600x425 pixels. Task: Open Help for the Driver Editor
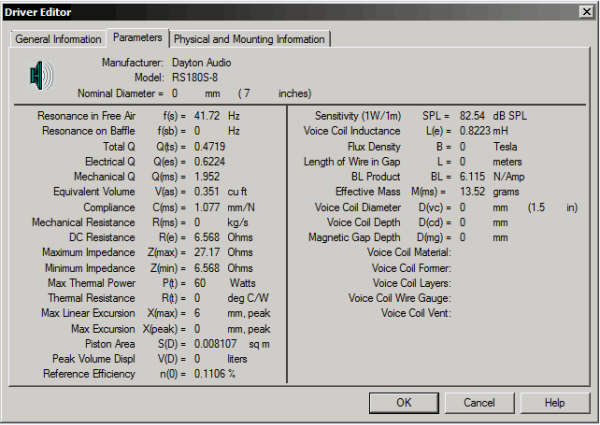coord(555,402)
